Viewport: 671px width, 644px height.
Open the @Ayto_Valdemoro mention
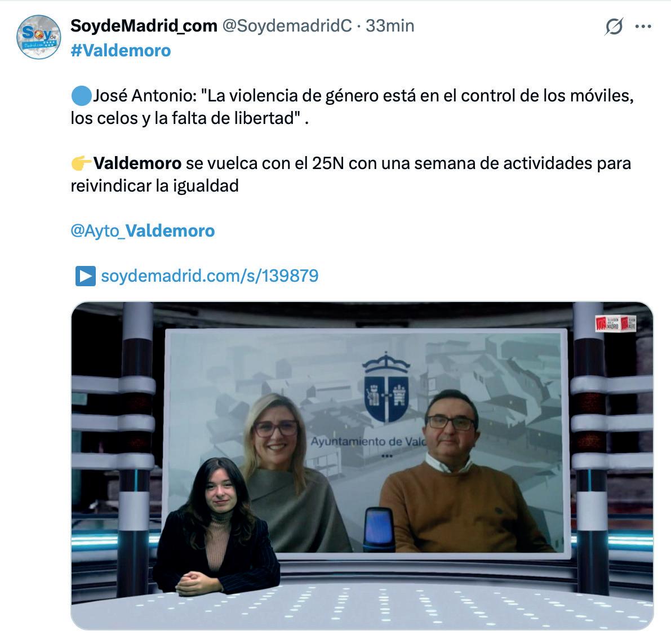coord(143,230)
